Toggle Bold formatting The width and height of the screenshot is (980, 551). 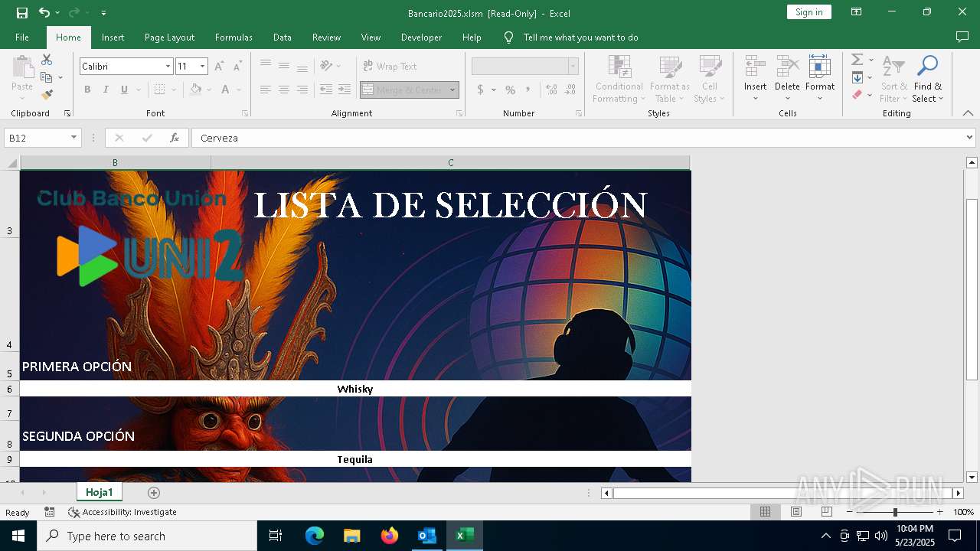point(87,90)
